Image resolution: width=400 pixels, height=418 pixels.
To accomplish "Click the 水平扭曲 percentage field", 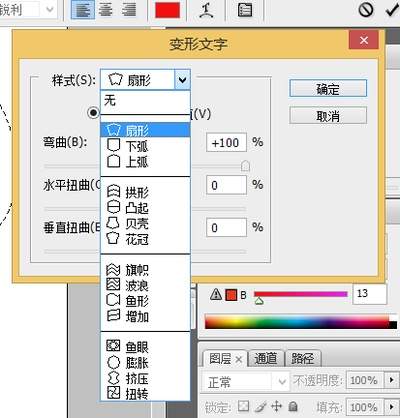I will point(226,185).
